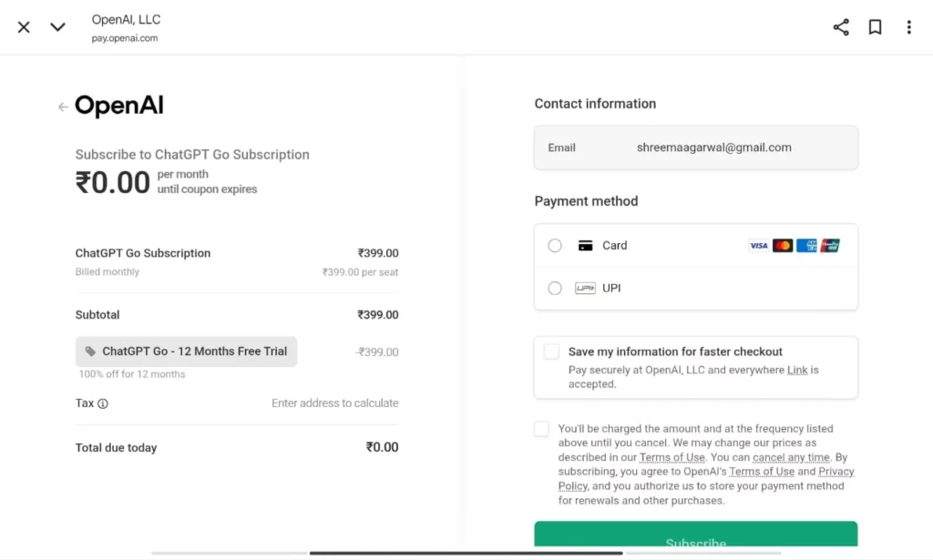933x560 pixels.
Task: Expand the order details chevron at top left
Action: pyautogui.click(x=57, y=26)
